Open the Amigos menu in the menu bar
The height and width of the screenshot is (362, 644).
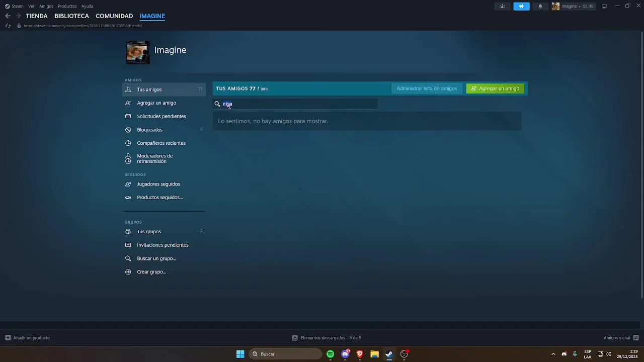tap(46, 6)
